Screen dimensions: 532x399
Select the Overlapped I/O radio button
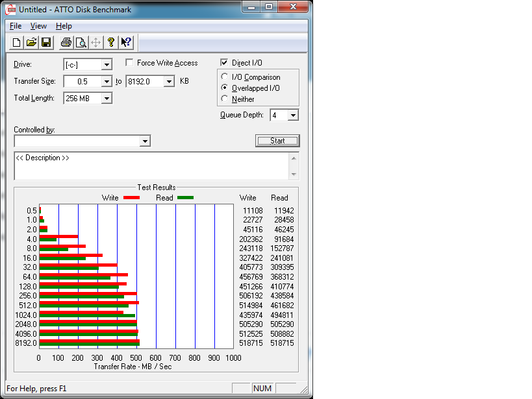tap(224, 88)
